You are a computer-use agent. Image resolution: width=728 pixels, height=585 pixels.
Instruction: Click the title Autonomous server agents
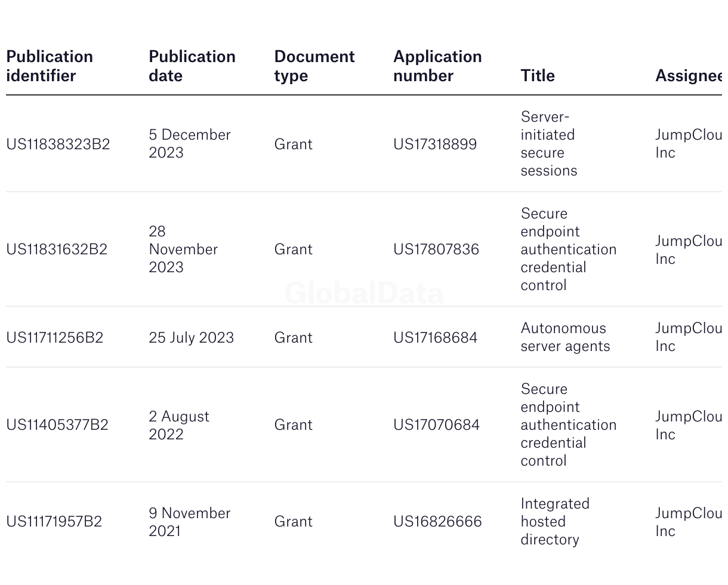(565, 337)
